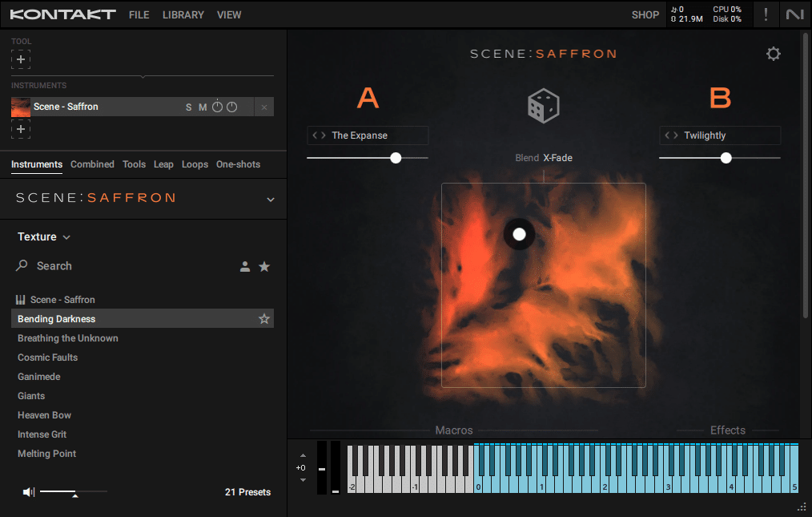This screenshot has height=517, width=812.
Task: Click the dice randomize icon between A and B
Action: [x=543, y=105]
